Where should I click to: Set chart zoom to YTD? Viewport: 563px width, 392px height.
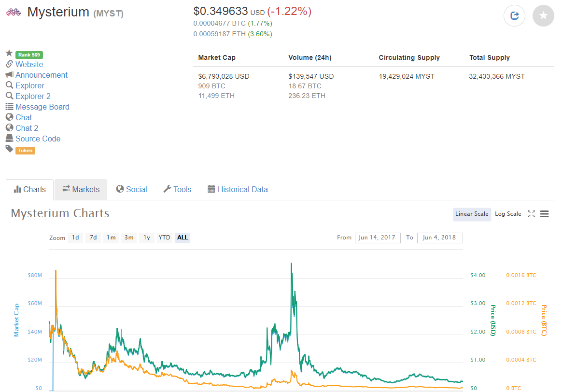coord(165,238)
